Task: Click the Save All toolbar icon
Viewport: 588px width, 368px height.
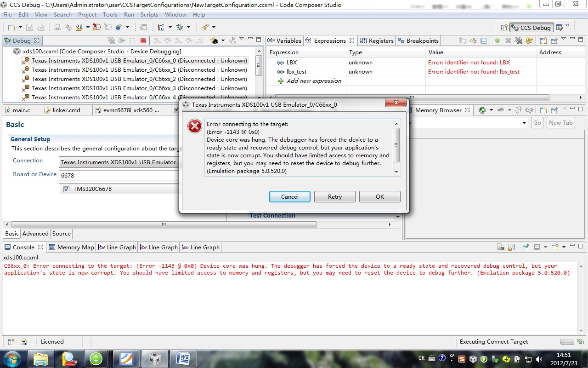Action: click(x=40, y=27)
